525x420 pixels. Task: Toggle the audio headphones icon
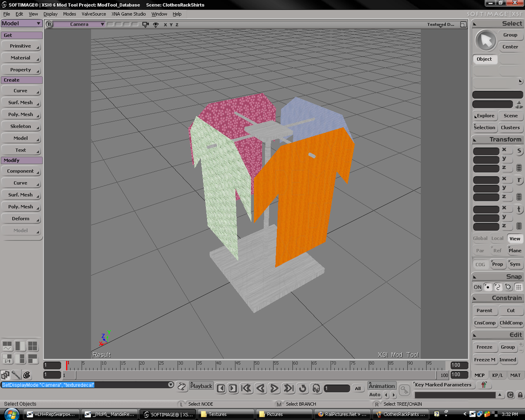point(316,388)
